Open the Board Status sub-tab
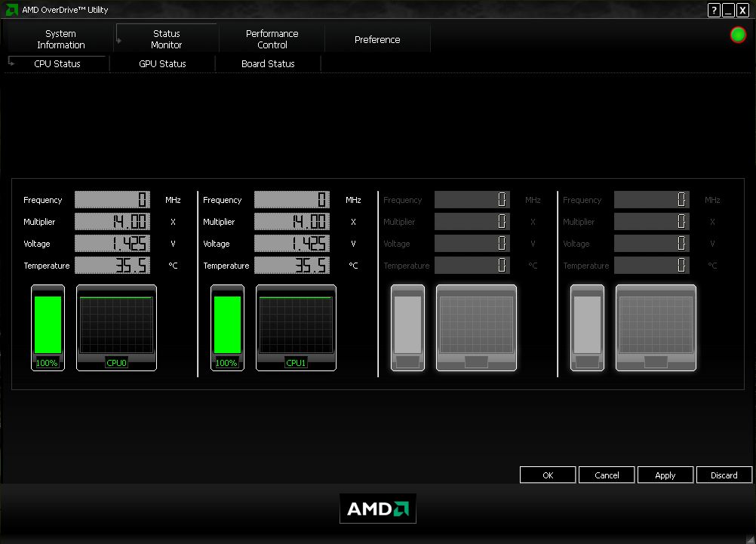The height and width of the screenshot is (544, 756). (268, 63)
